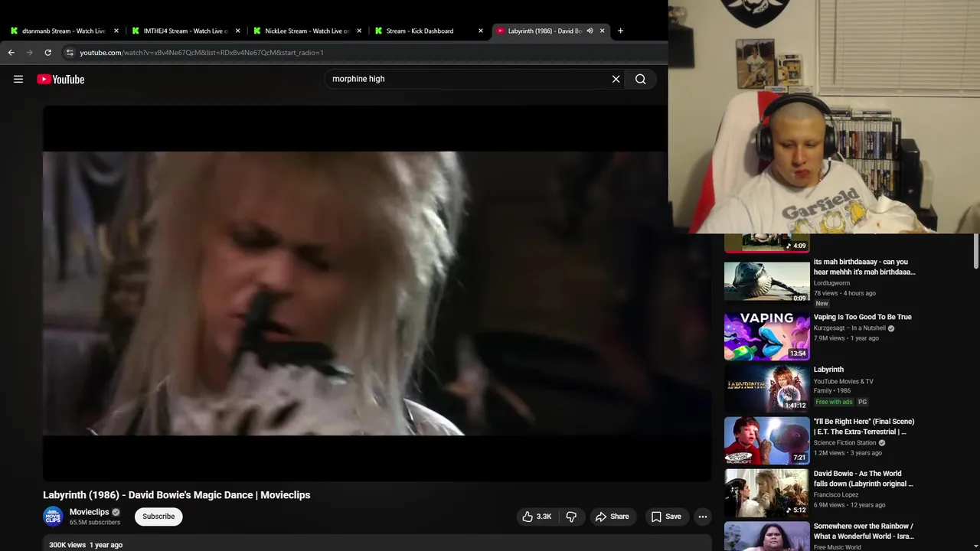This screenshot has width=980, height=551.
Task: Close the Labyrinth YouTube tab
Action: 602,31
